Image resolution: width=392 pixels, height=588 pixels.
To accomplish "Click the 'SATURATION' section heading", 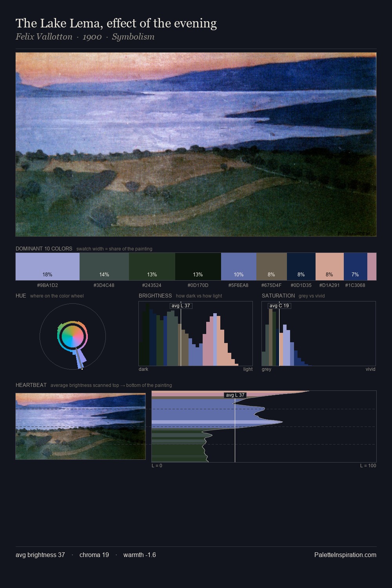I will (278, 296).
